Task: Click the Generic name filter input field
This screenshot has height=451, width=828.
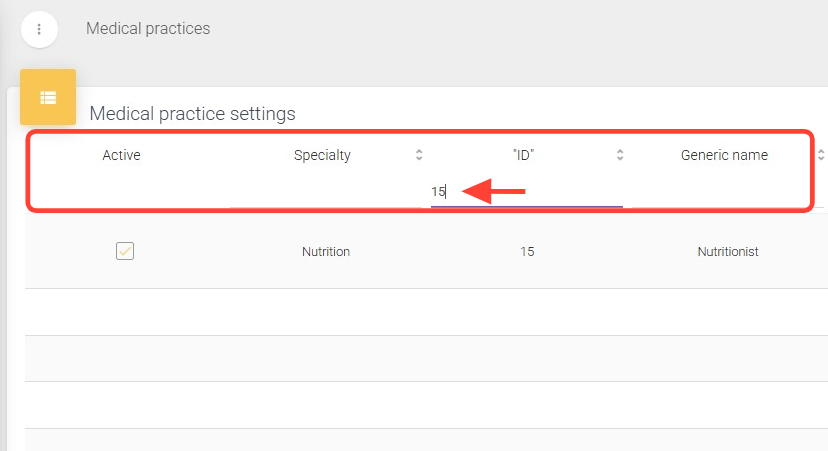Action: click(x=727, y=192)
